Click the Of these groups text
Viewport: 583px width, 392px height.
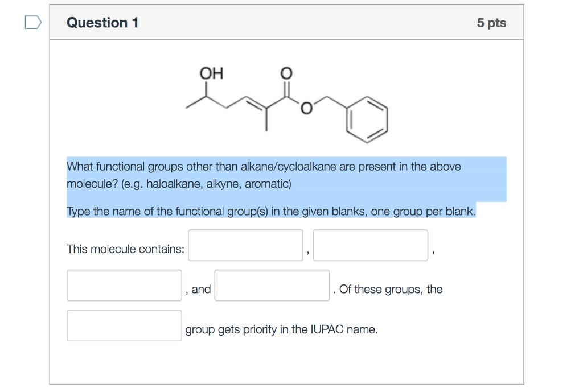387,289
